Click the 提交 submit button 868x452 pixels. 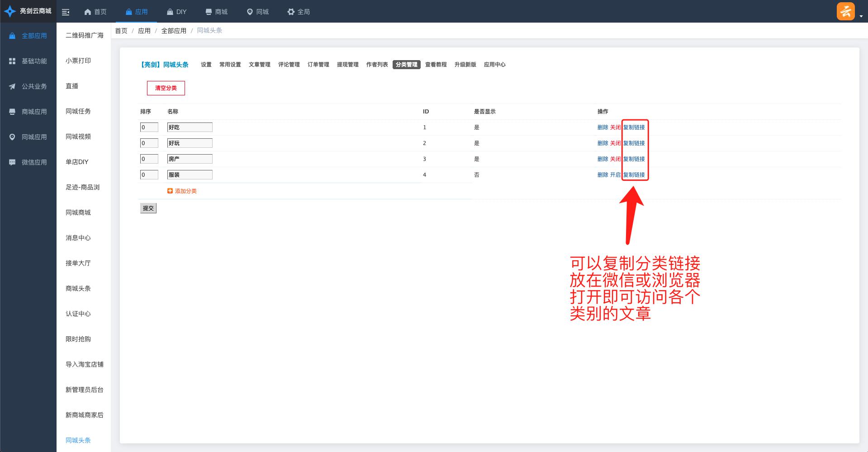[x=148, y=208]
